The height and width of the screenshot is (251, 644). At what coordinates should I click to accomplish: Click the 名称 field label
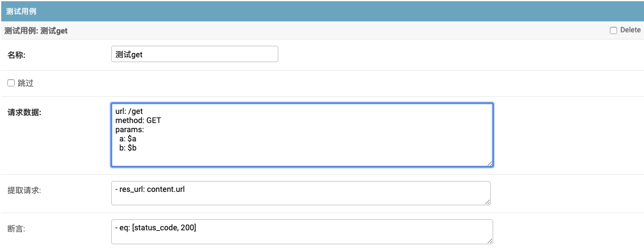pyautogui.click(x=20, y=55)
